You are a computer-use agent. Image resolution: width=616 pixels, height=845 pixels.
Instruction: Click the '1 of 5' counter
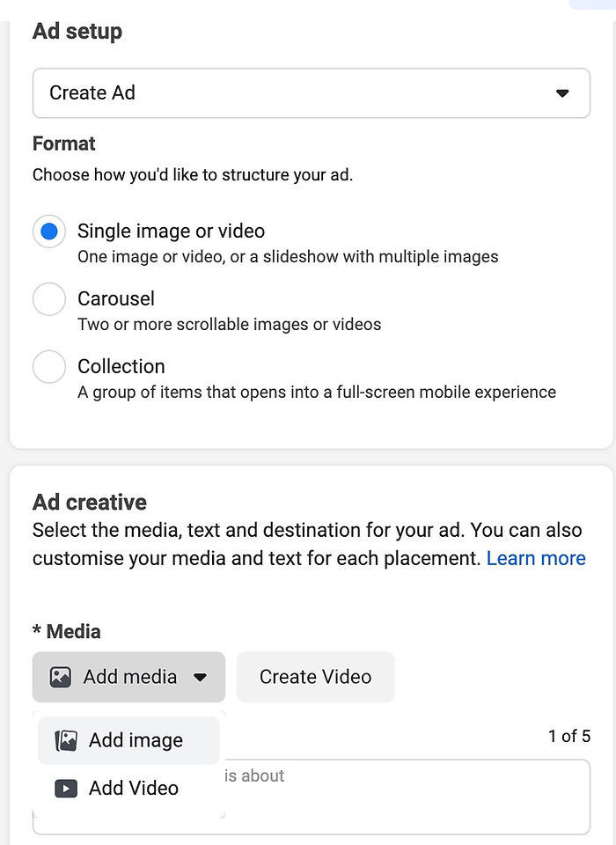pos(568,736)
